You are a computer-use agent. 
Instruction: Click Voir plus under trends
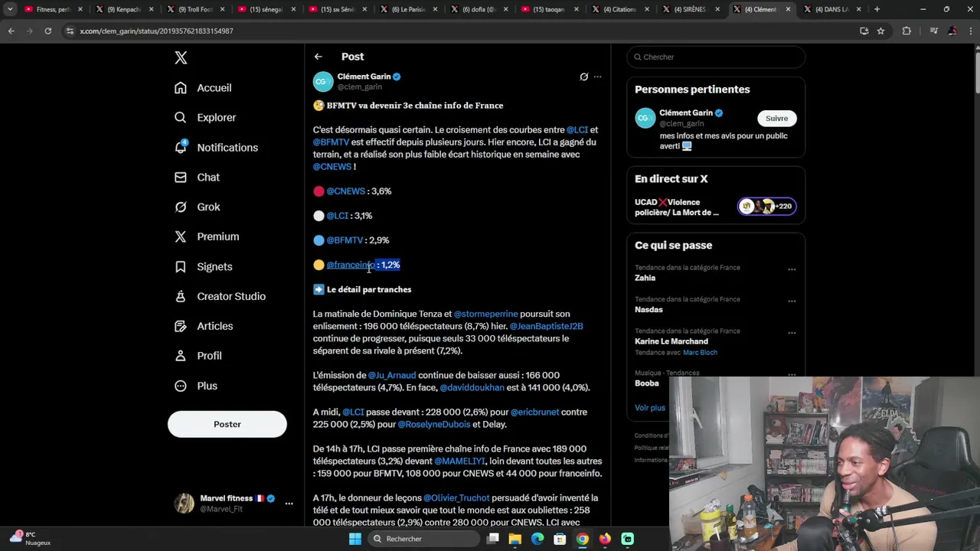point(650,408)
